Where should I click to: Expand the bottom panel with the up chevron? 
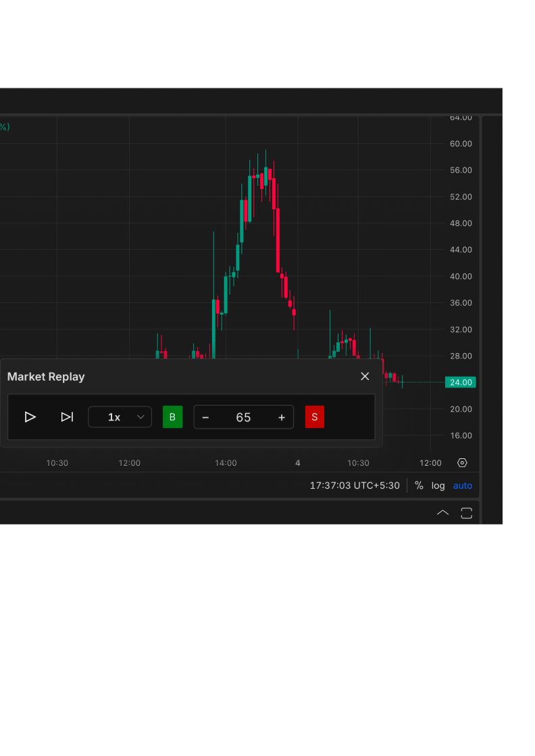point(443,513)
